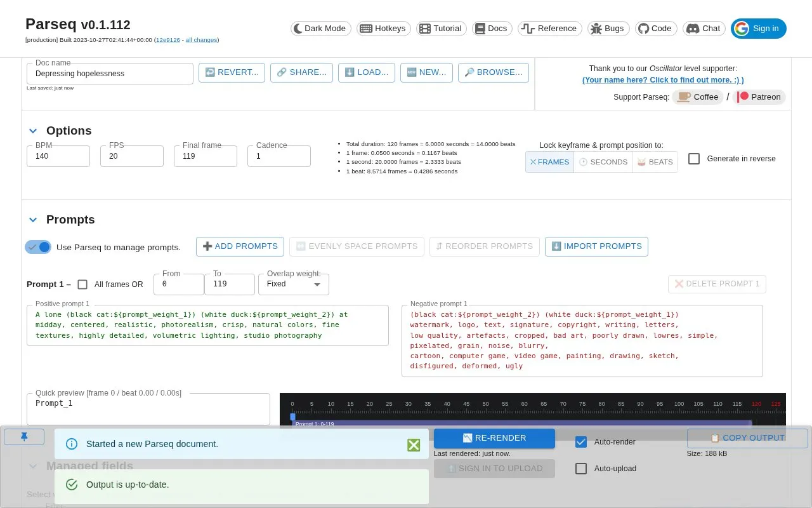
Task: Click the ADD PROMPTS button
Action: pyautogui.click(x=240, y=246)
